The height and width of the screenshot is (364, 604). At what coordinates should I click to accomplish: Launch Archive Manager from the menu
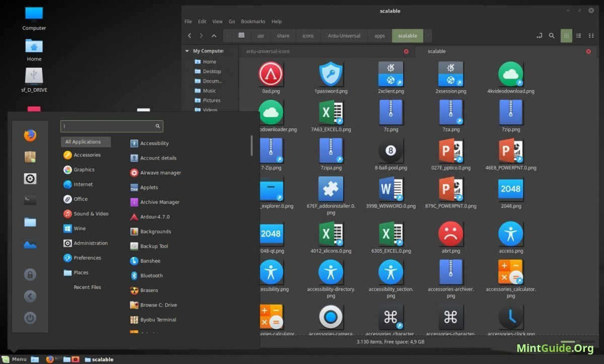point(155,202)
